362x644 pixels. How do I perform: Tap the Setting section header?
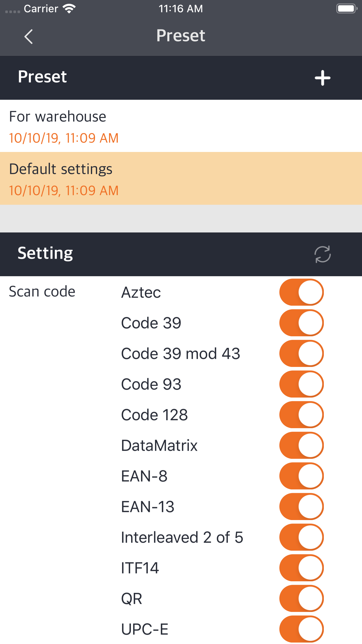click(45, 253)
